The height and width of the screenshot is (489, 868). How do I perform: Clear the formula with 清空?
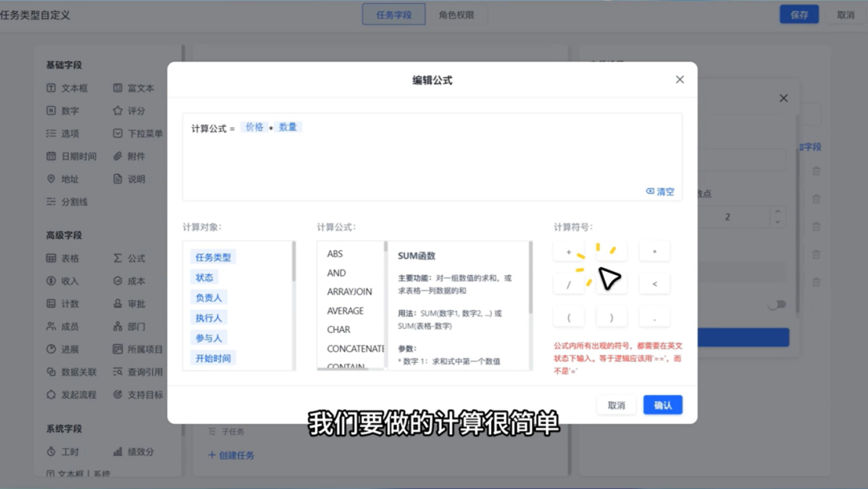pos(660,191)
